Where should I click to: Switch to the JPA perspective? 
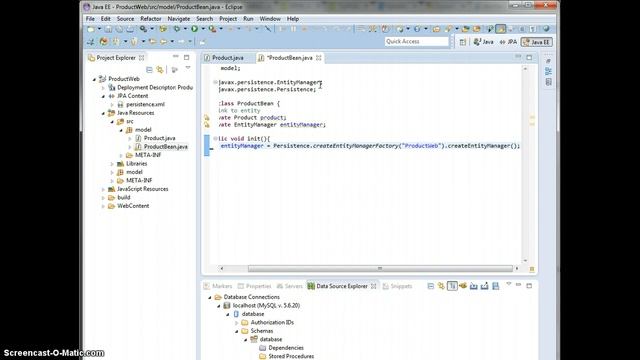coord(509,42)
